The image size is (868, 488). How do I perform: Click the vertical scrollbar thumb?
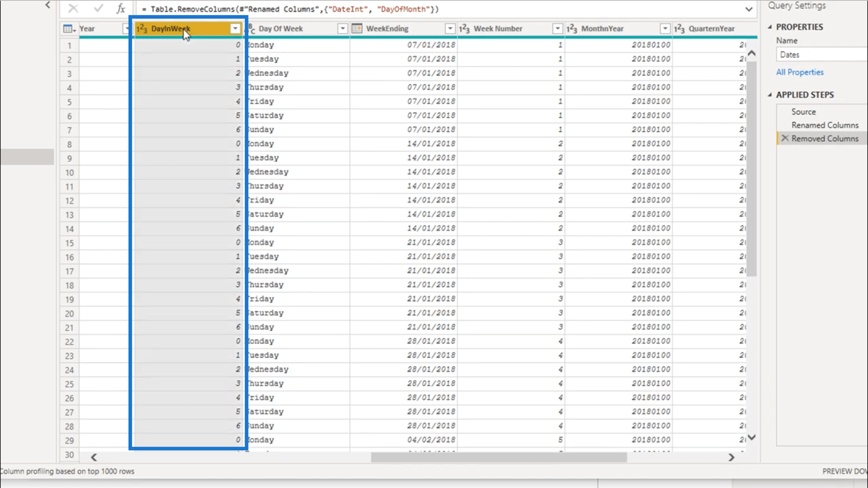(x=751, y=169)
